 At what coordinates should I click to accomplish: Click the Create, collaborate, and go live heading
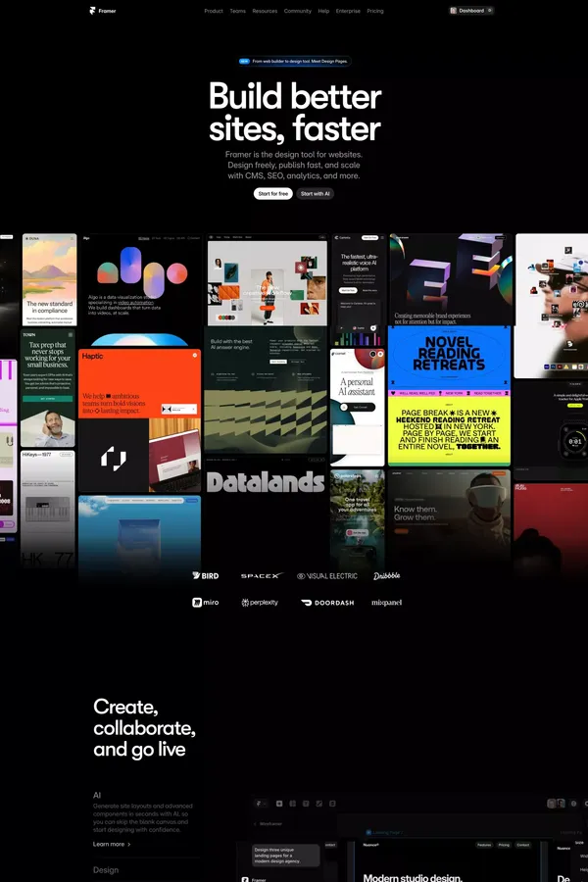pyautogui.click(x=145, y=728)
